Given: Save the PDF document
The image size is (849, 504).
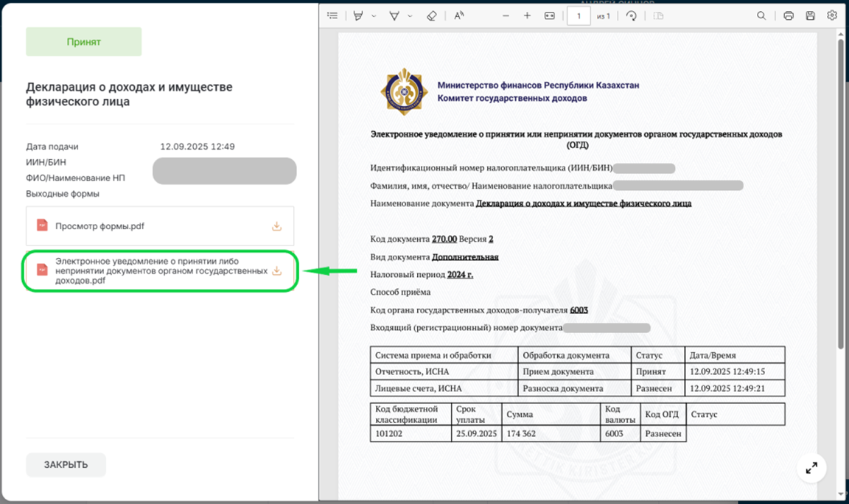Looking at the screenshot, I should pos(811,15).
